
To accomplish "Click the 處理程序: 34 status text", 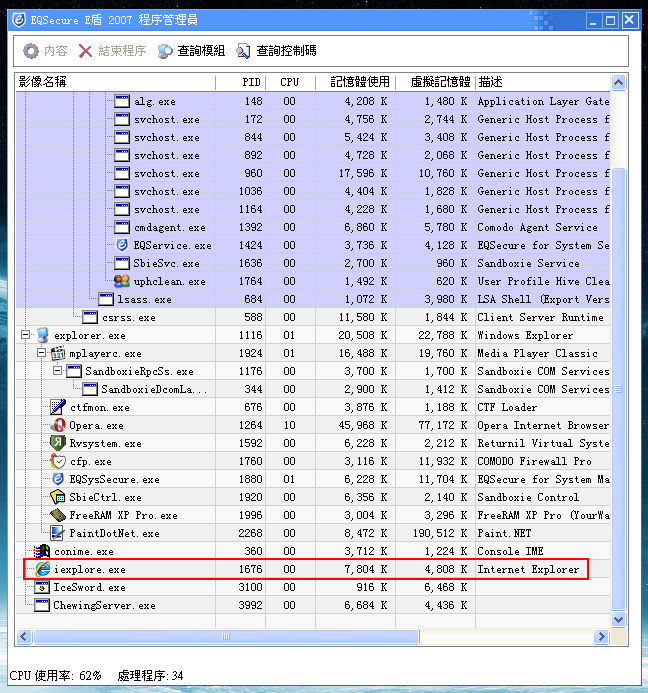I will click(x=150, y=676).
